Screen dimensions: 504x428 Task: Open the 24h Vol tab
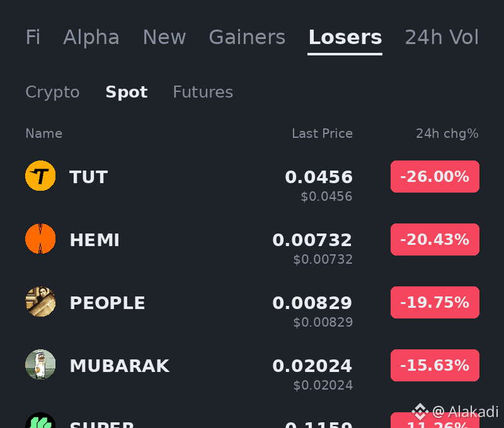442,37
